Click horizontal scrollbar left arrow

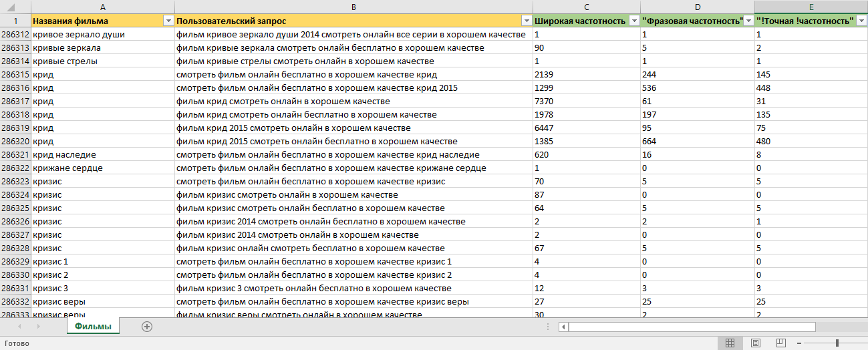pos(564,327)
